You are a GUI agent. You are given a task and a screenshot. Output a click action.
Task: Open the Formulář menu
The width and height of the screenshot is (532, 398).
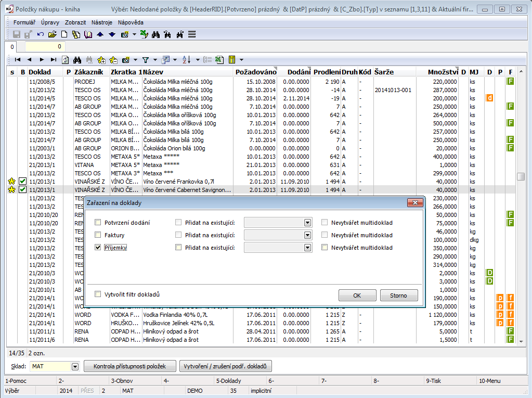24,22
